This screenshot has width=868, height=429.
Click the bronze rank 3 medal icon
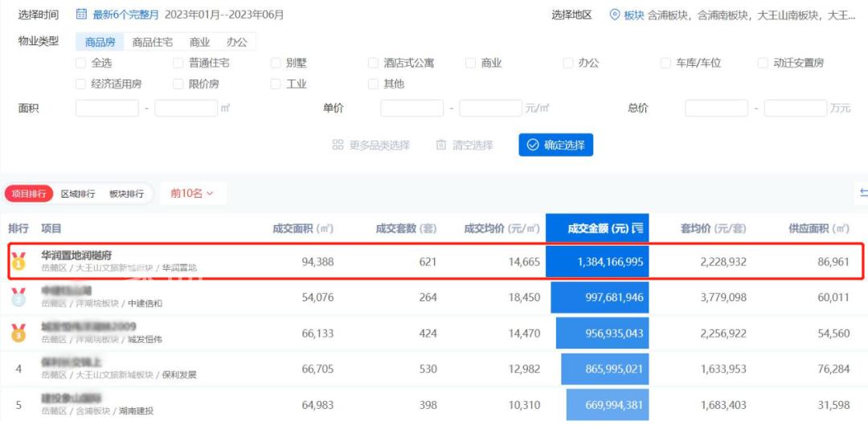[x=18, y=333]
